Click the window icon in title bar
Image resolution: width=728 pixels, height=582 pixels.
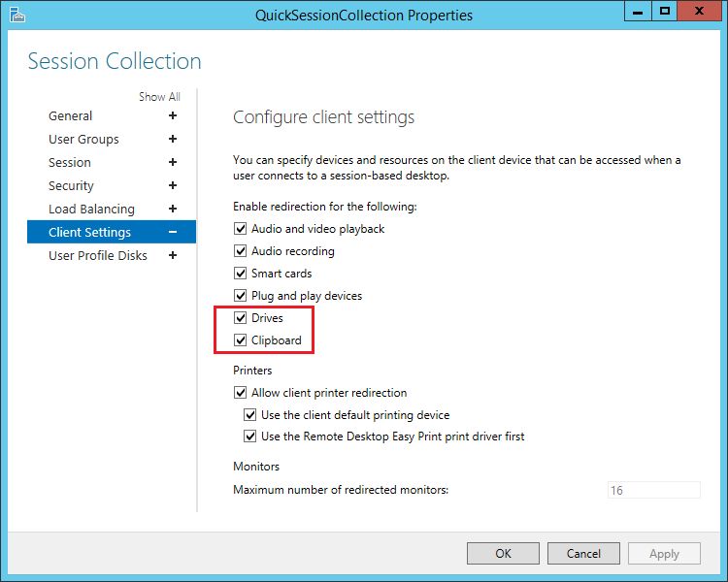point(17,15)
